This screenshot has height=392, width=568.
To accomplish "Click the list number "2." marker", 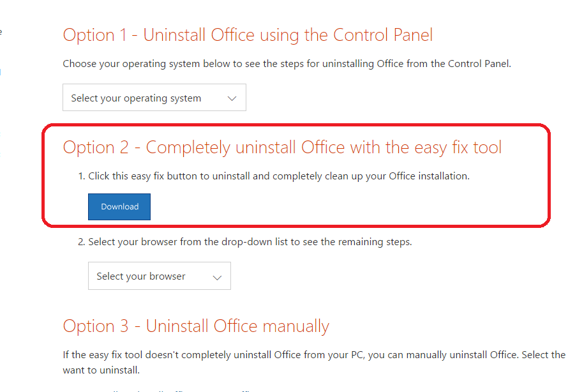I will [x=81, y=242].
